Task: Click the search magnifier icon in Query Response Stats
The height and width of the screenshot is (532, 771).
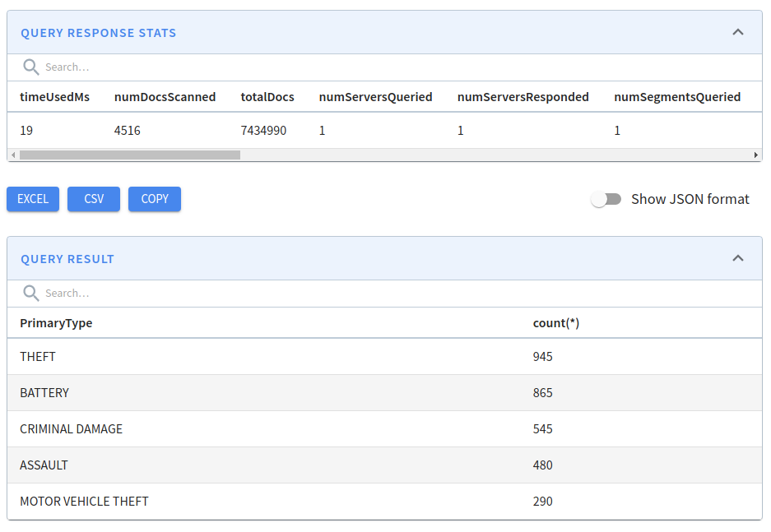Action: (x=31, y=67)
